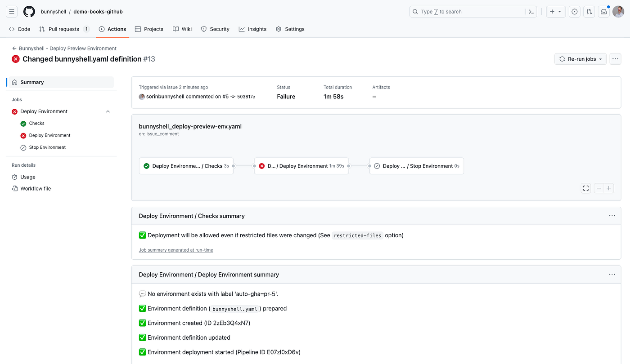Image resolution: width=630 pixels, height=364 pixels.
Task: Click the Environment created ID 2zEb3Q4xN7 line
Action: tap(195, 323)
